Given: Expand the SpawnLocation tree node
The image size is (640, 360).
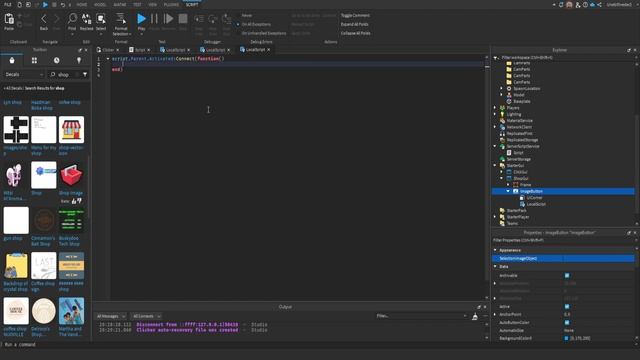Looking at the screenshot, I should coord(502,89).
